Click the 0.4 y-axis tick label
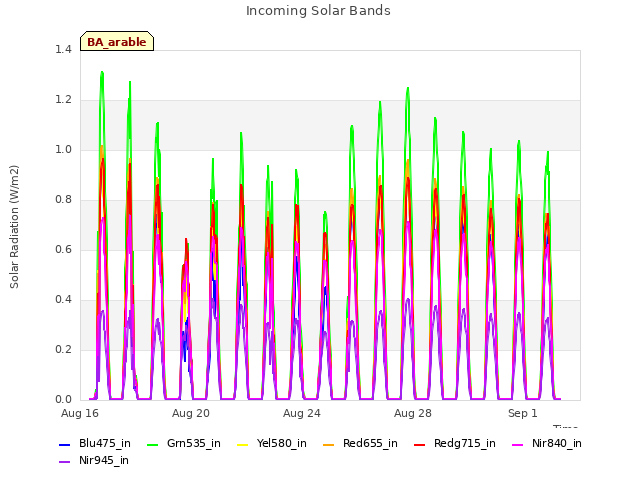The image size is (640, 480). tap(63, 300)
